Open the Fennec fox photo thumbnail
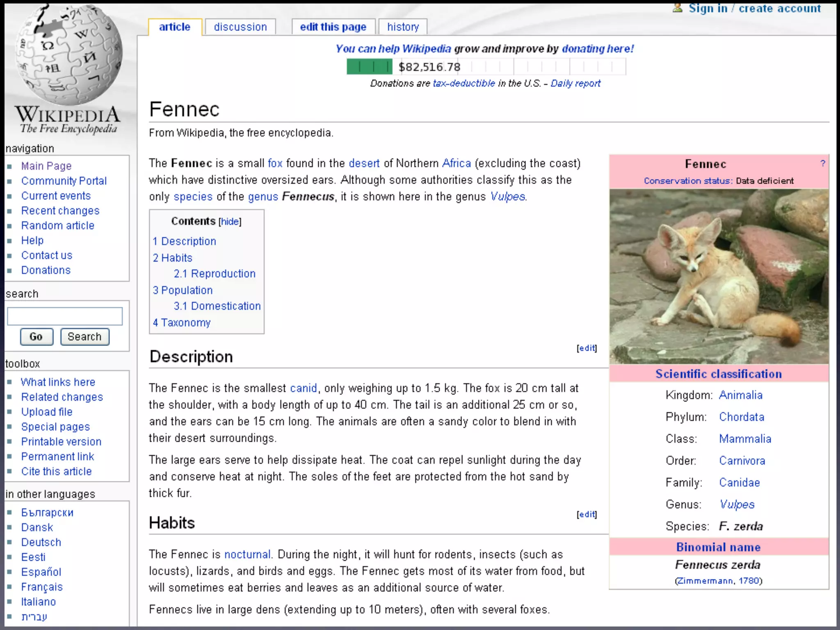Screen dimensions: 840x630 pyautogui.click(x=719, y=276)
